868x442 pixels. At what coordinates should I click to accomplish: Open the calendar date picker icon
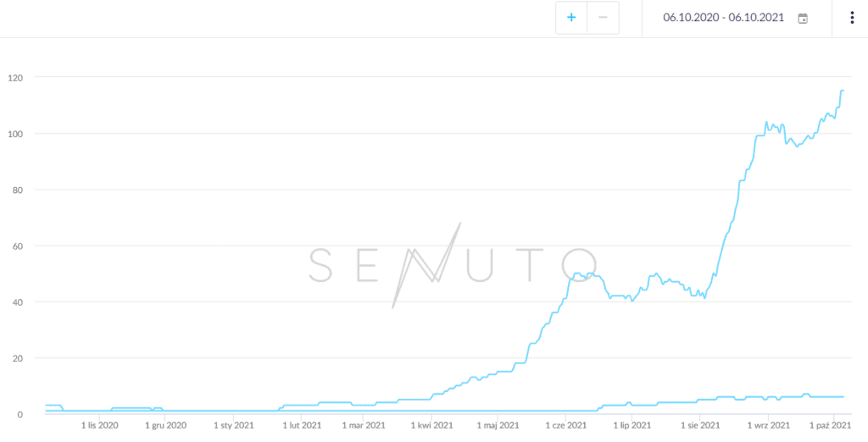click(803, 18)
